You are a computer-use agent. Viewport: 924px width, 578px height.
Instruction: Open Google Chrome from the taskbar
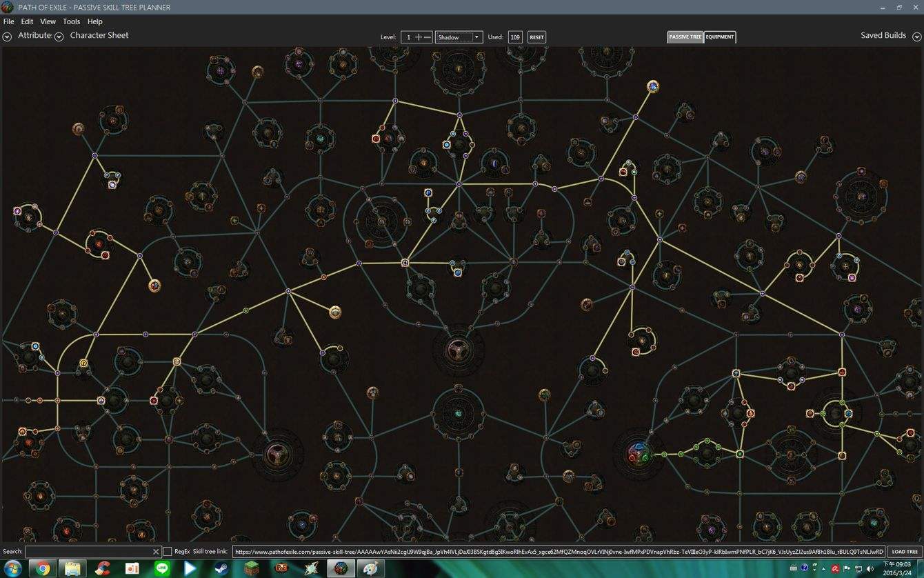tap(43, 568)
